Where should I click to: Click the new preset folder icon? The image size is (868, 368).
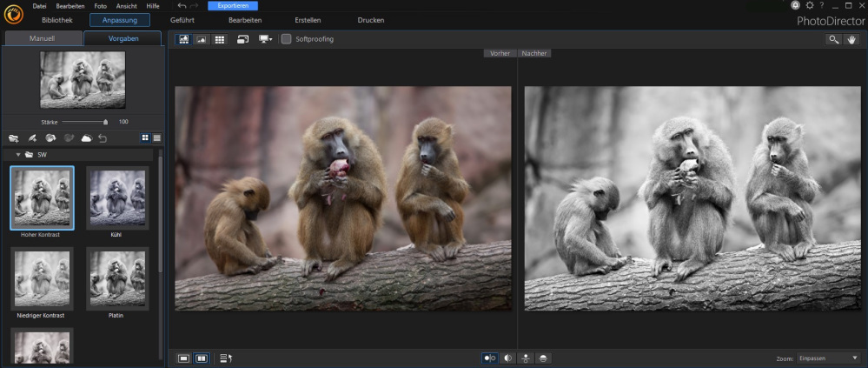[x=13, y=138]
